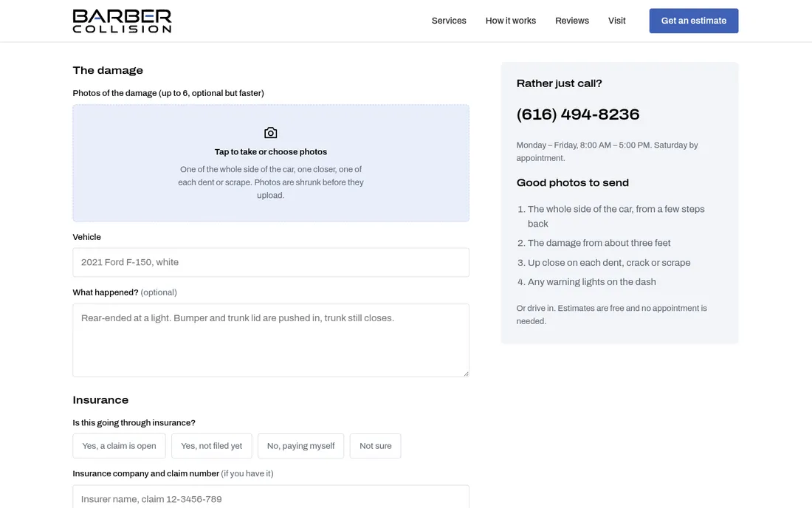
Task: Click the "Insurance" section heading
Action: click(100, 399)
